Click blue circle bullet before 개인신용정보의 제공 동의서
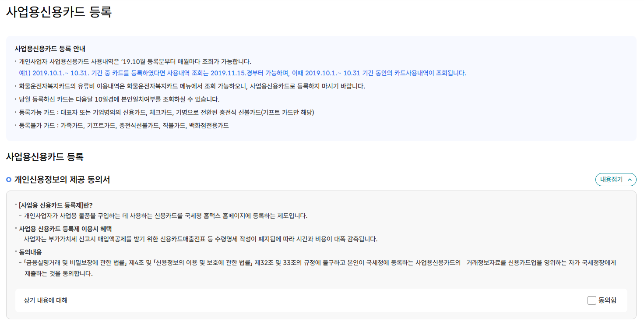The image size is (644, 325). pyautogui.click(x=9, y=180)
